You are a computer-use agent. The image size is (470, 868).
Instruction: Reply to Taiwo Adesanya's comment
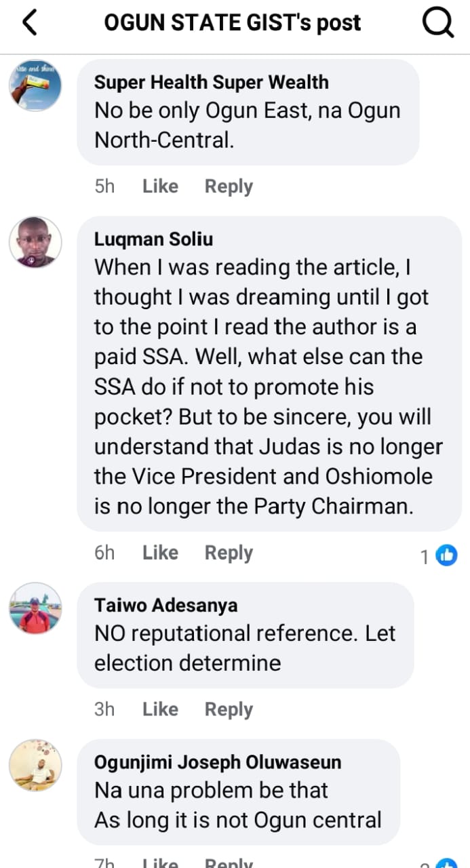coord(229,709)
